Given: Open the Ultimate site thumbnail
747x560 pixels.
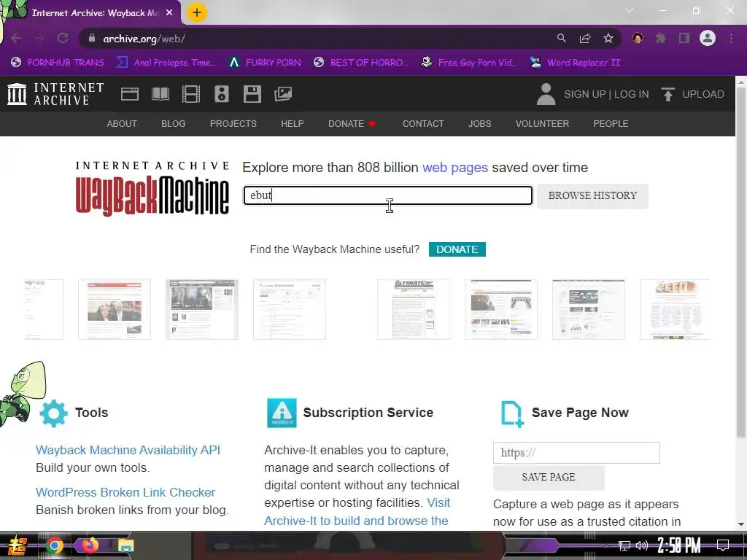Looking at the screenshot, I should click(414, 309).
